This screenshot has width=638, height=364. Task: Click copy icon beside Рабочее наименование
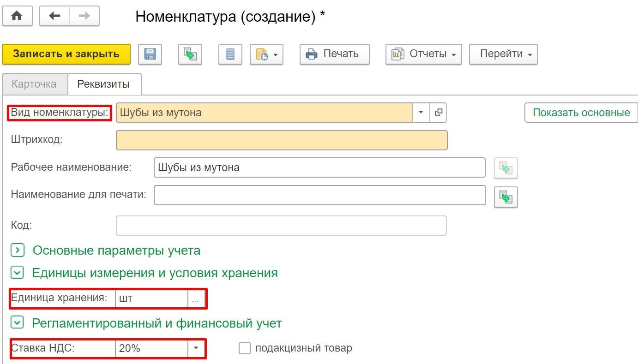tap(506, 168)
